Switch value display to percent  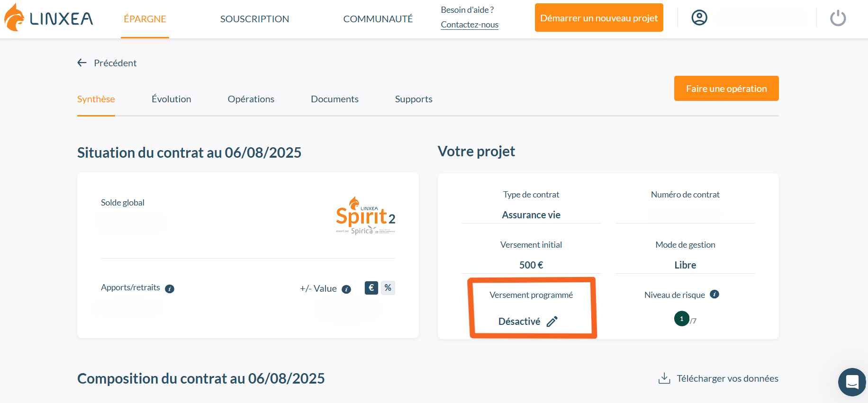click(x=388, y=287)
